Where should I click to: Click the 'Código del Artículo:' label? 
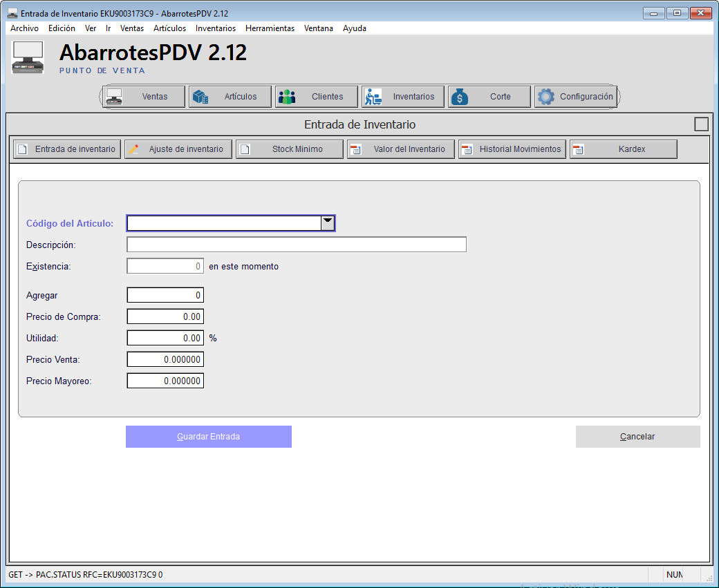click(70, 224)
